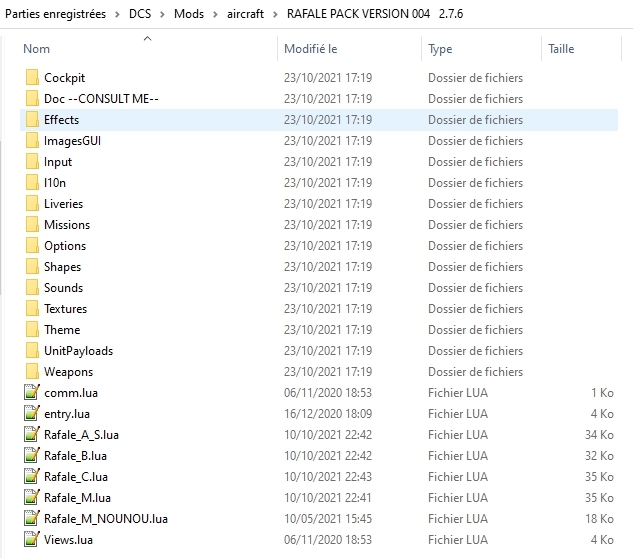Viewport: 633px width, 558px height.
Task: Select the Input folder icon
Action: click(x=32, y=161)
